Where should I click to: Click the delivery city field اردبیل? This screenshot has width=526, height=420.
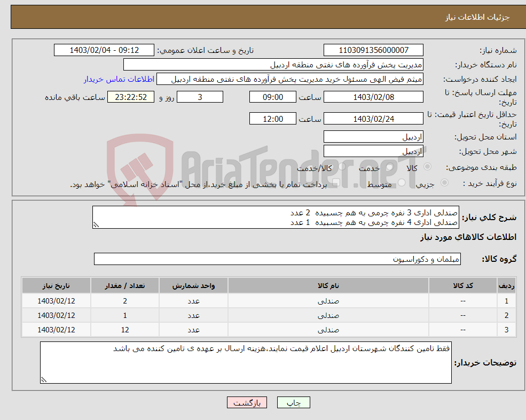pyautogui.click(x=373, y=151)
